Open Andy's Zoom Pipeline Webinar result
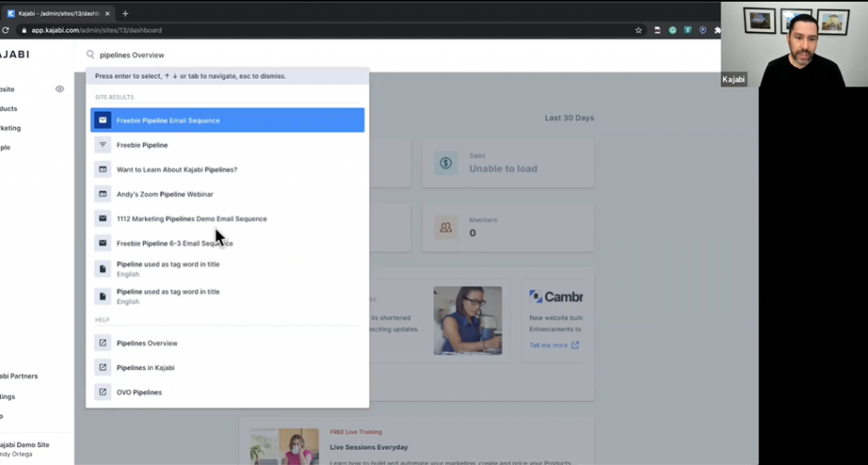 pos(227,194)
